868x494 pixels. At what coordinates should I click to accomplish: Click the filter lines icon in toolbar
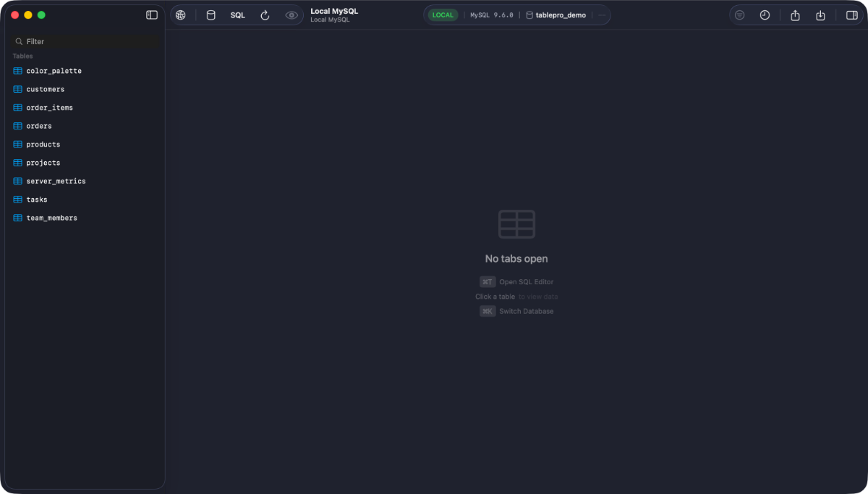739,15
